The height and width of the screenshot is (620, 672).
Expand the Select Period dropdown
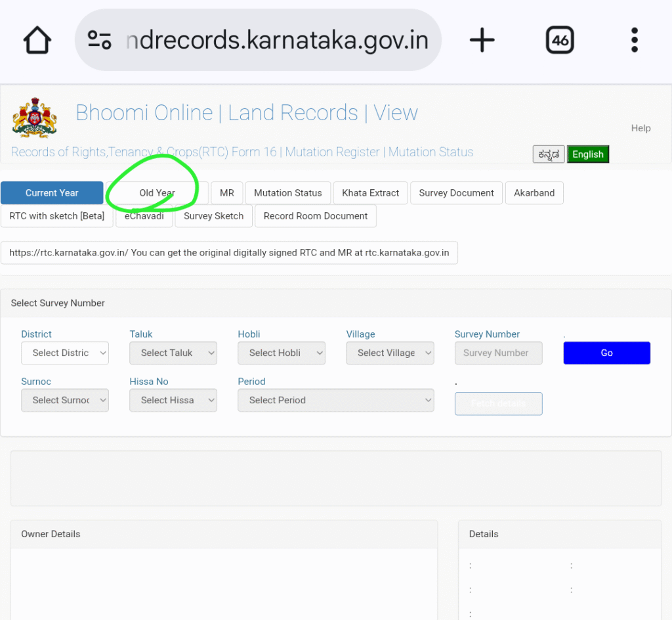pyautogui.click(x=335, y=400)
